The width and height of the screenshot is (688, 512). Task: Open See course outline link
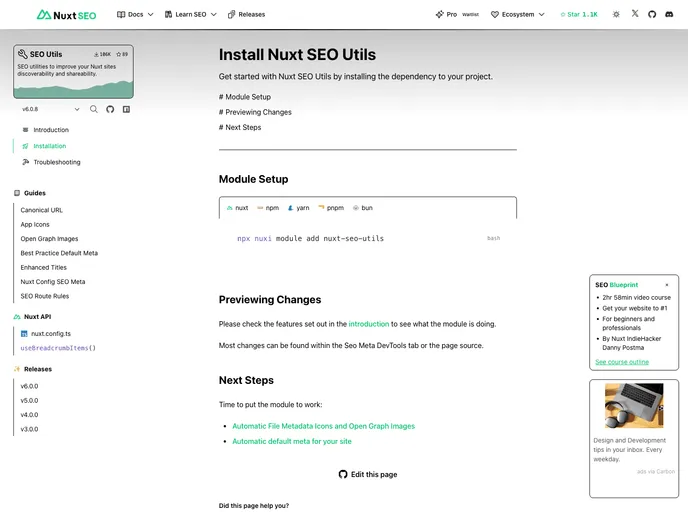pyautogui.click(x=622, y=362)
